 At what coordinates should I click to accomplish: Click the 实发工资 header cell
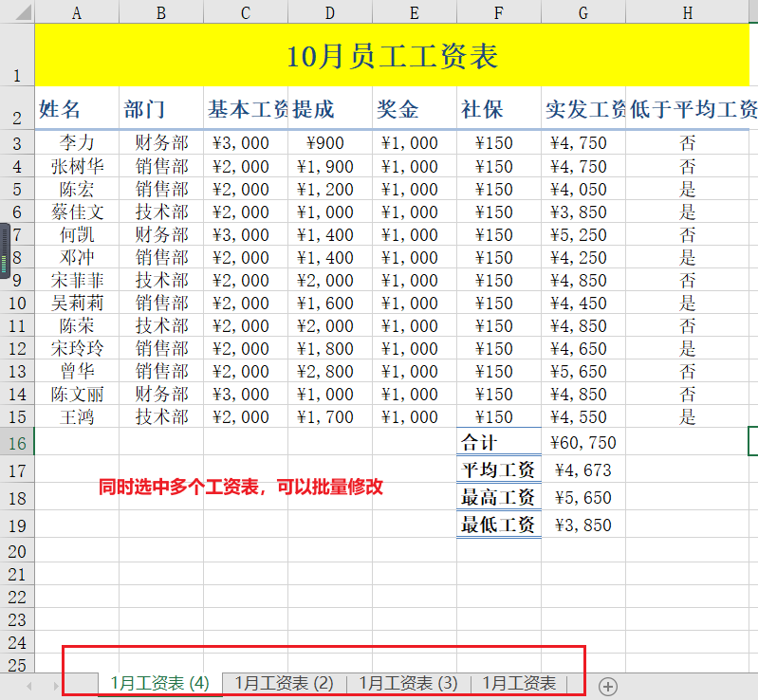[x=583, y=108]
